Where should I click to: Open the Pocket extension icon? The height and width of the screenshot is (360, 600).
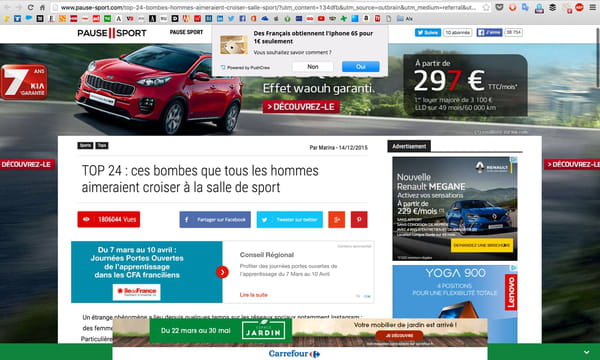(x=499, y=7)
